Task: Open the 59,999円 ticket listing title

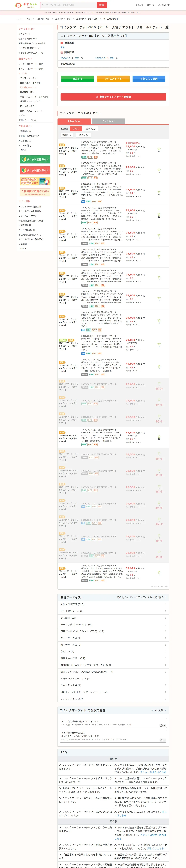Action: pyautogui.click(x=69, y=574)
